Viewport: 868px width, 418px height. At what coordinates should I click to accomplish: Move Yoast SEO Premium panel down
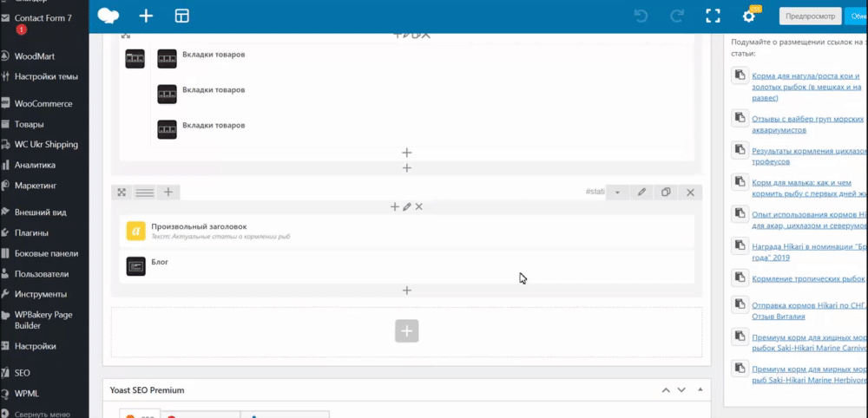point(681,390)
